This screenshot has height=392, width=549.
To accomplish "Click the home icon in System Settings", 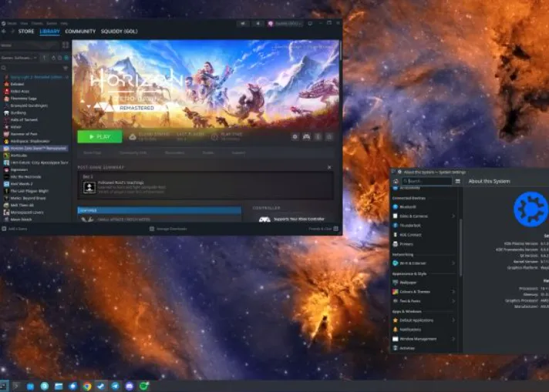I will (x=396, y=181).
